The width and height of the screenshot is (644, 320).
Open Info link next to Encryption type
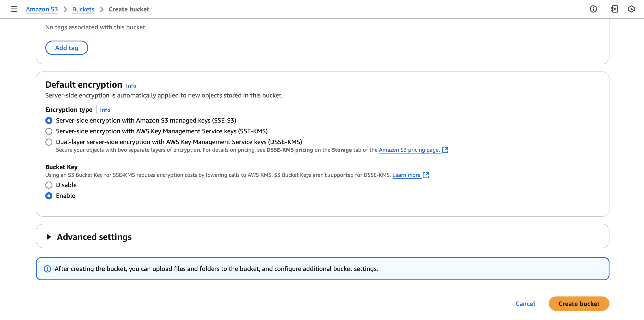pos(105,110)
